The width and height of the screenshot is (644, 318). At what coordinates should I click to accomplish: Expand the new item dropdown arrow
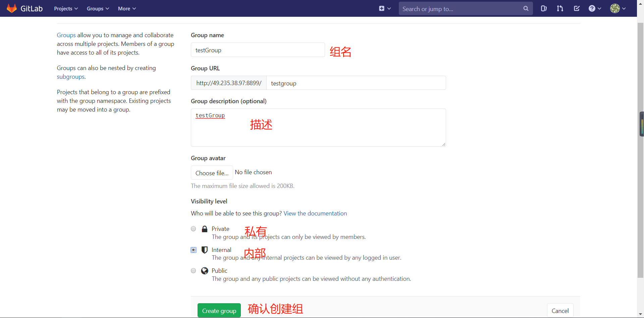(388, 8)
